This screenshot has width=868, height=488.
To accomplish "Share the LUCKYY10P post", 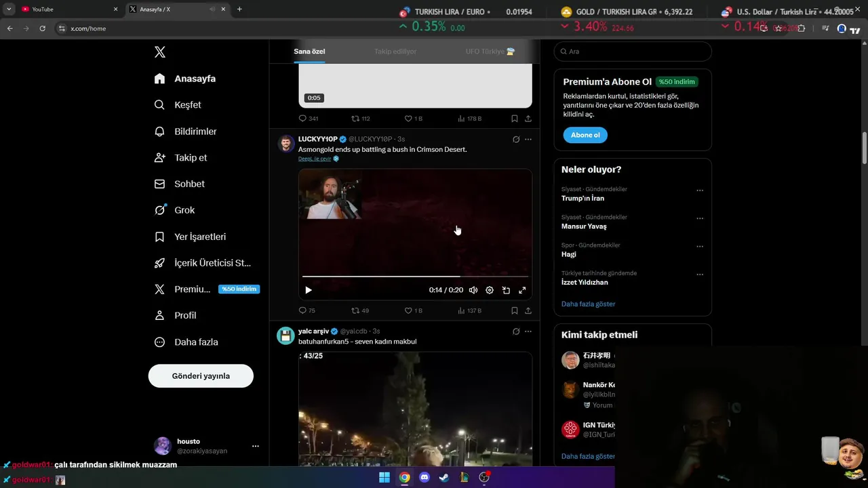I will coord(528,310).
